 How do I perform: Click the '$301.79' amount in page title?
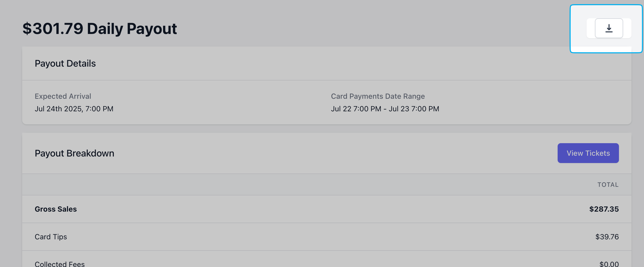pyautogui.click(x=53, y=28)
